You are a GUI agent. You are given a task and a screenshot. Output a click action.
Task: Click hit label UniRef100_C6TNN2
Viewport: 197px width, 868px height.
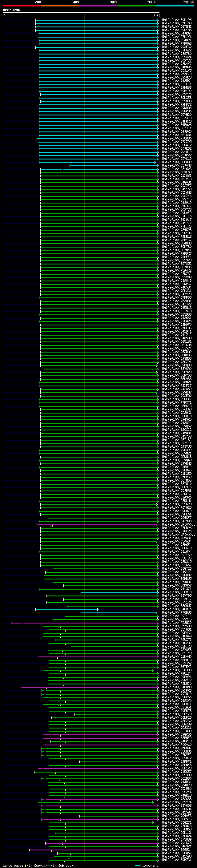[x=177, y=26]
